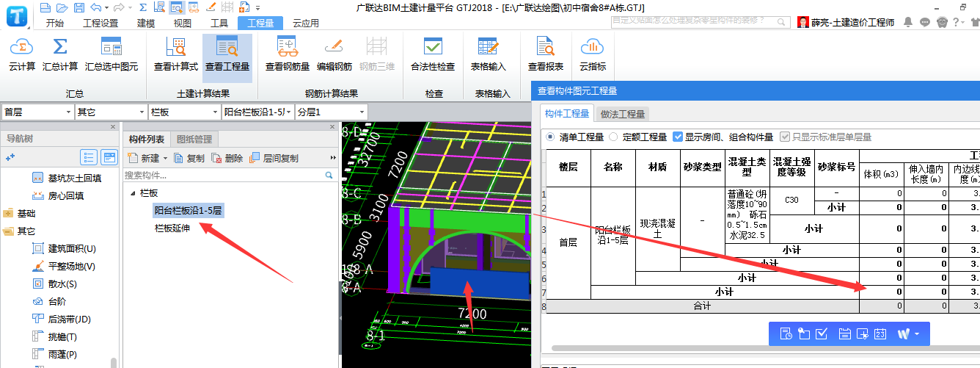Click 钢筋三维 tool

coord(377,54)
